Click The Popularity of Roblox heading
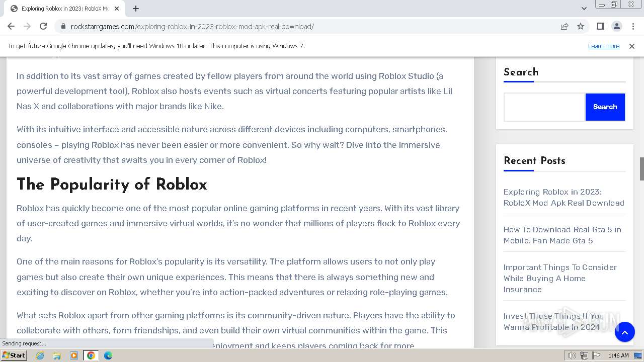Screen dimensions: 644x362 point(112,185)
